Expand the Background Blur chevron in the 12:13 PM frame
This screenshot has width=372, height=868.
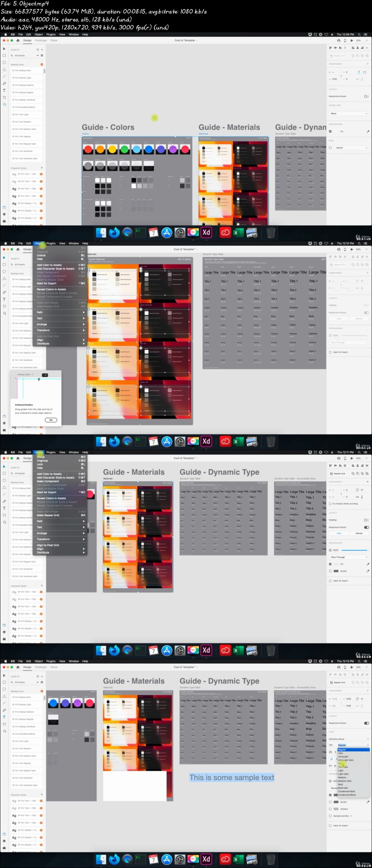351,816
